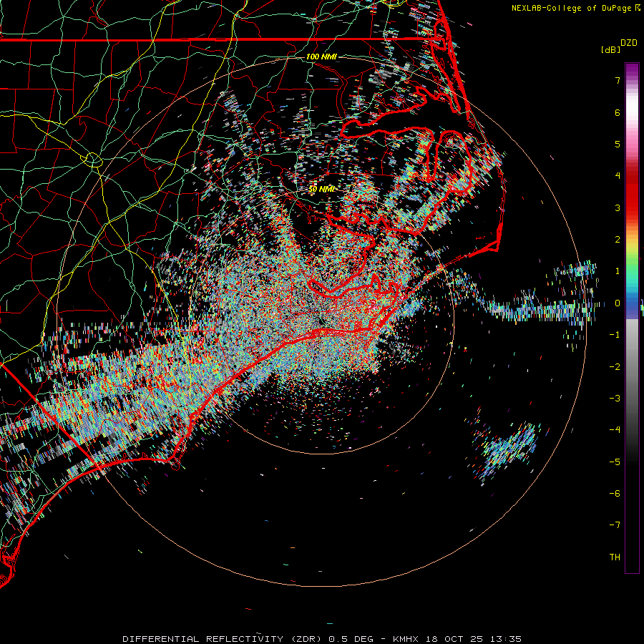Click the '5' value on the color scale

pyautogui.click(x=618, y=144)
